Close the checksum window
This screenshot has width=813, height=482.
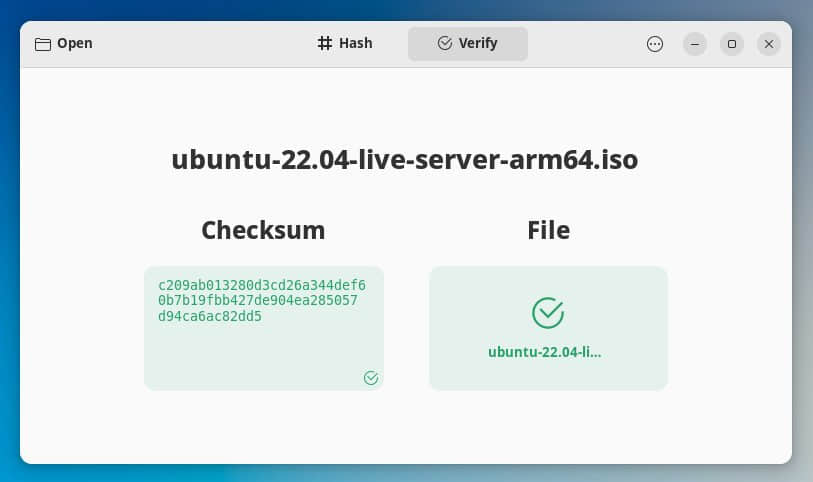[769, 44]
